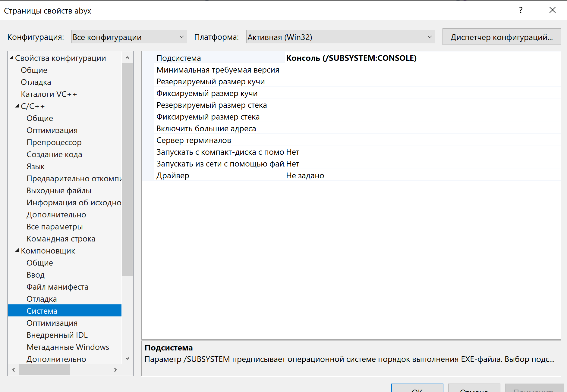
Task: Collapse the Свойства конфигурации tree node
Action: (x=11, y=58)
